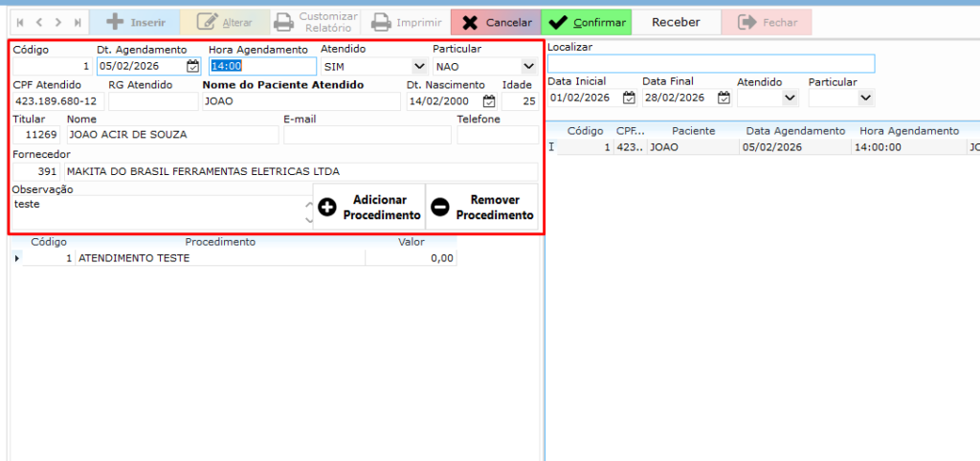Image resolution: width=980 pixels, height=461 pixels.
Task: Open the Atendido filter dropdown
Action: click(790, 98)
